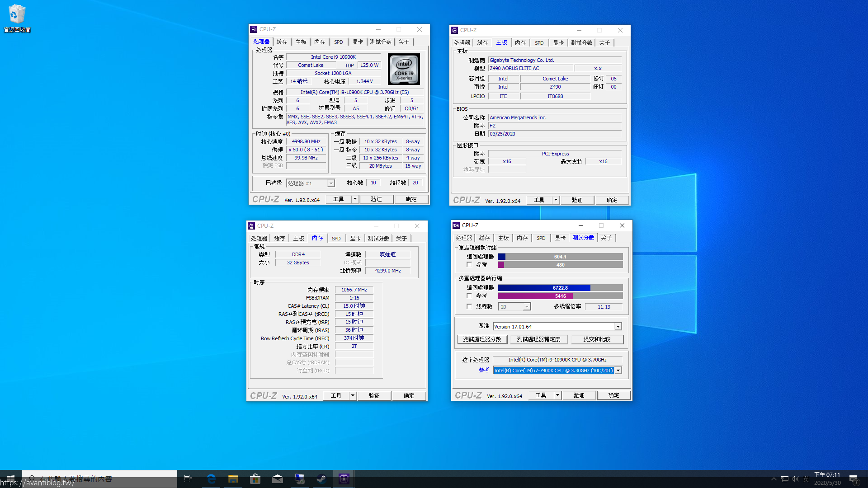
Task: Show hidden system tray icons
Action: point(774,479)
